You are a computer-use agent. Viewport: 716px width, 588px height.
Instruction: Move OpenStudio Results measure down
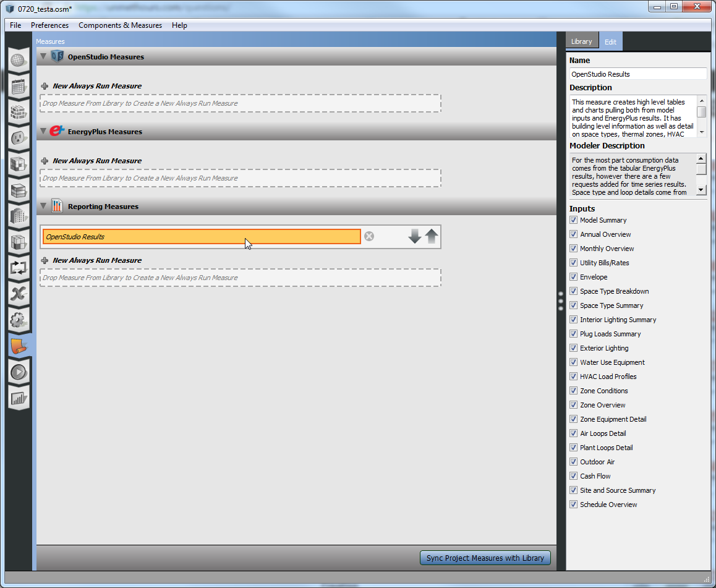tap(415, 236)
